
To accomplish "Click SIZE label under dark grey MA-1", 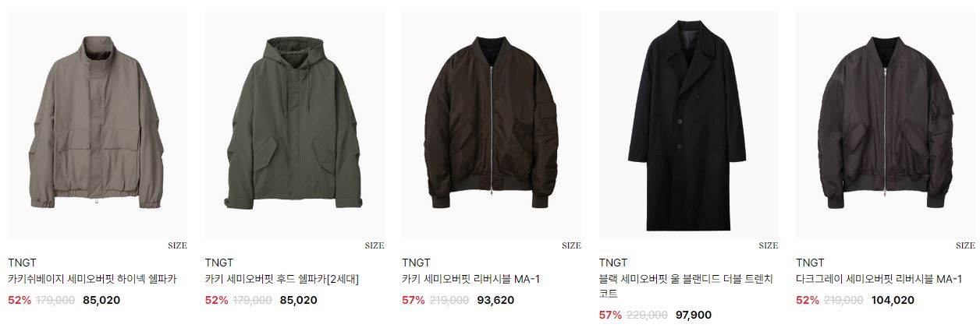I will click(x=965, y=245).
